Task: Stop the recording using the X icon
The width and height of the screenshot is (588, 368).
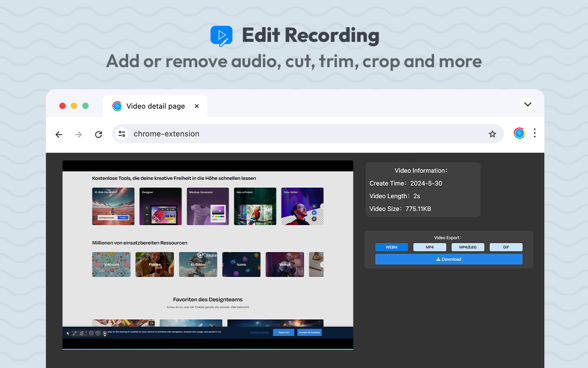Action: click(97, 333)
